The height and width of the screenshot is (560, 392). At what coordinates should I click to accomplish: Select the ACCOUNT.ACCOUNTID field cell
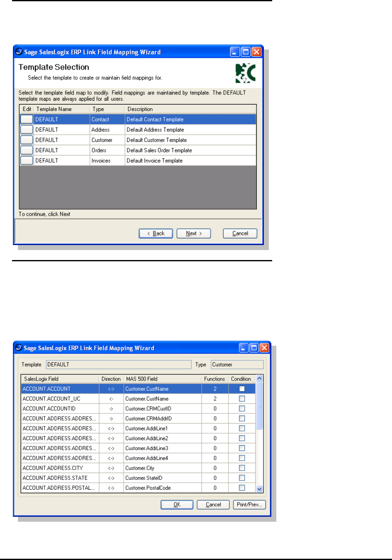(60, 409)
